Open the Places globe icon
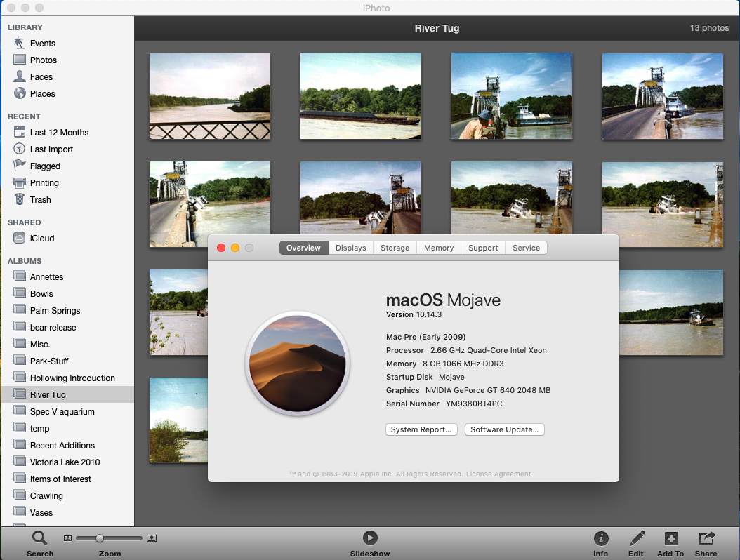The image size is (740, 560). click(x=20, y=93)
